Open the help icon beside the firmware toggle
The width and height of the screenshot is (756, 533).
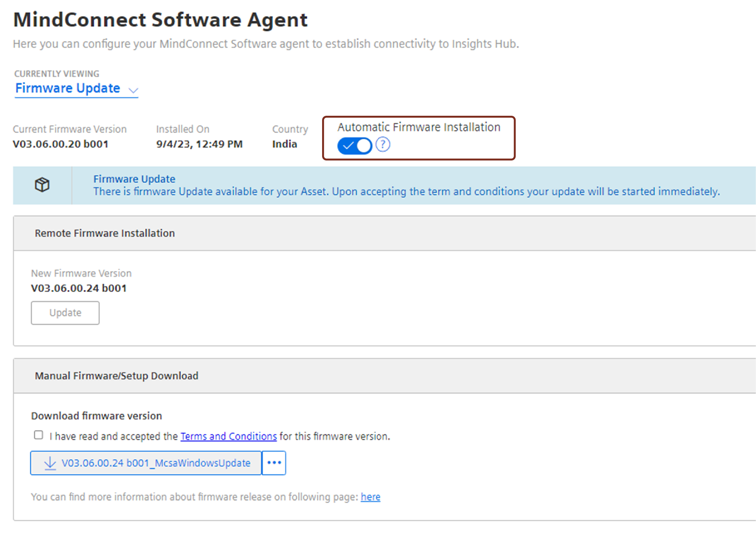[383, 144]
